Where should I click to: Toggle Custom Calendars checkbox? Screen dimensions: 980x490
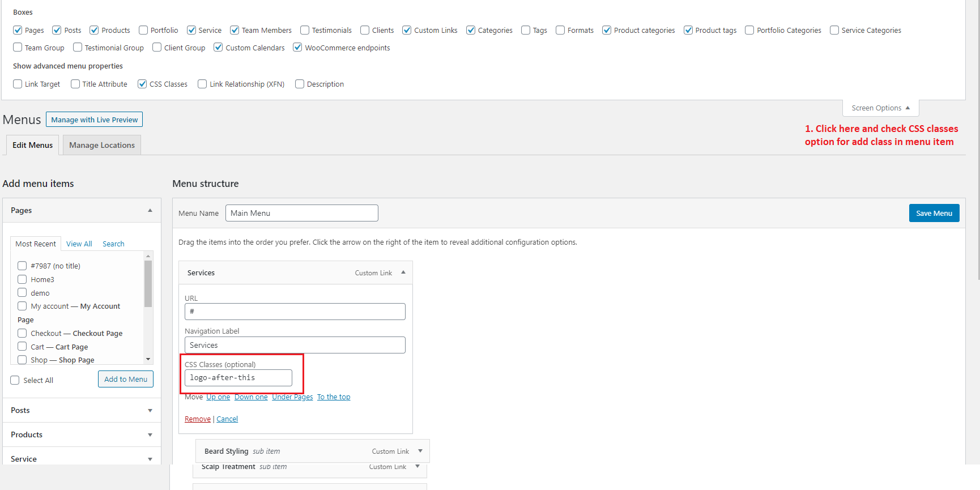[218, 48]
